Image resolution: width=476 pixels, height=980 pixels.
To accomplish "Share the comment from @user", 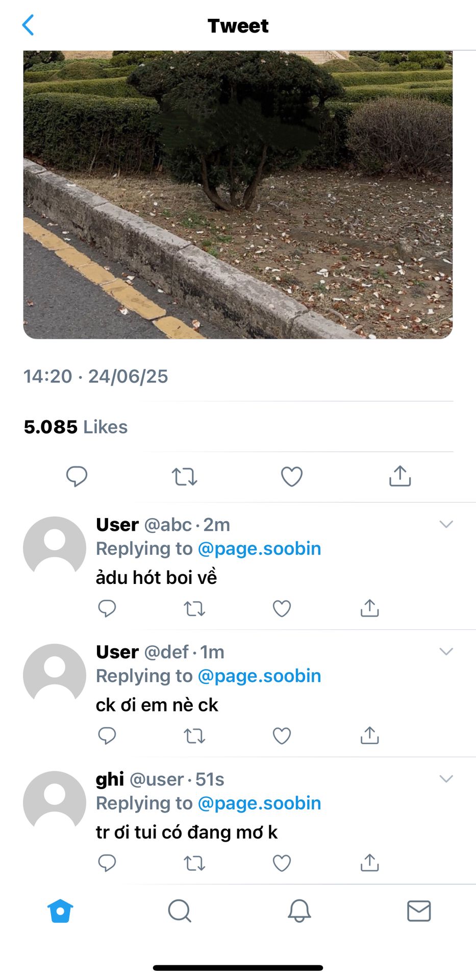I will [x=369, y=863].
